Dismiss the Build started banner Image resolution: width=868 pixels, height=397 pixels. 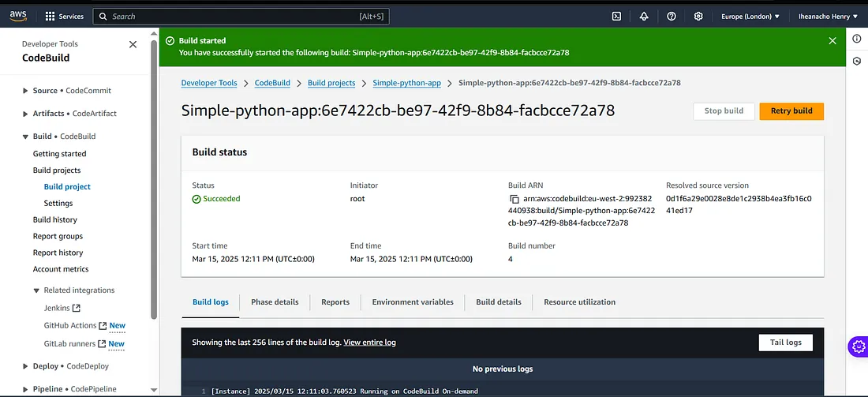[x=832, y=40]
